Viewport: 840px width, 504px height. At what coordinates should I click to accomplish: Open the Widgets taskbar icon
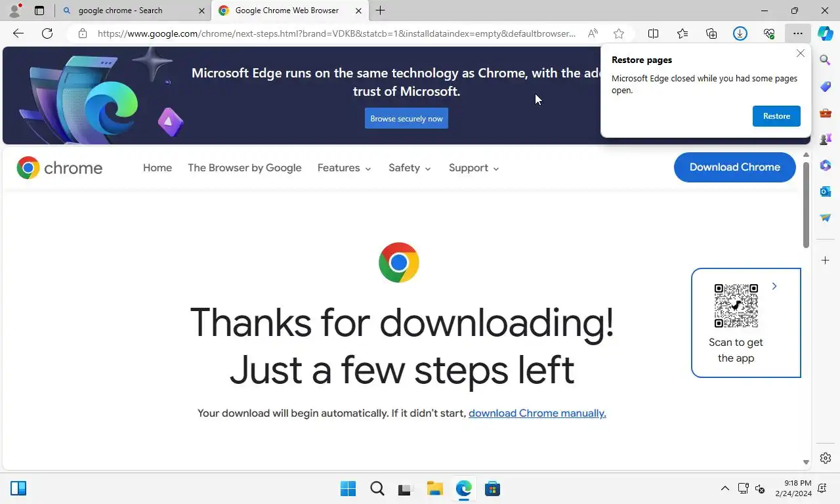click(x=18, y=488)
